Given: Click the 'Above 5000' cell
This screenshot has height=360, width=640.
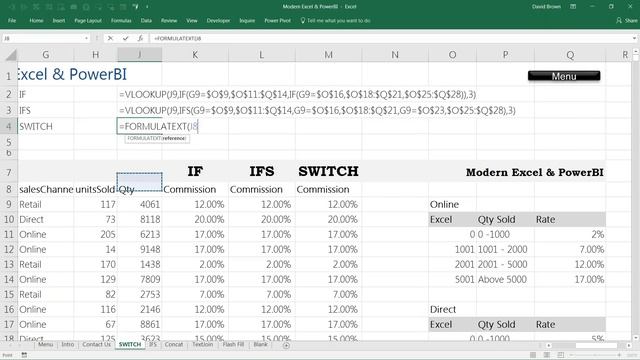Looking at the screenshot, I should point(505,279).
